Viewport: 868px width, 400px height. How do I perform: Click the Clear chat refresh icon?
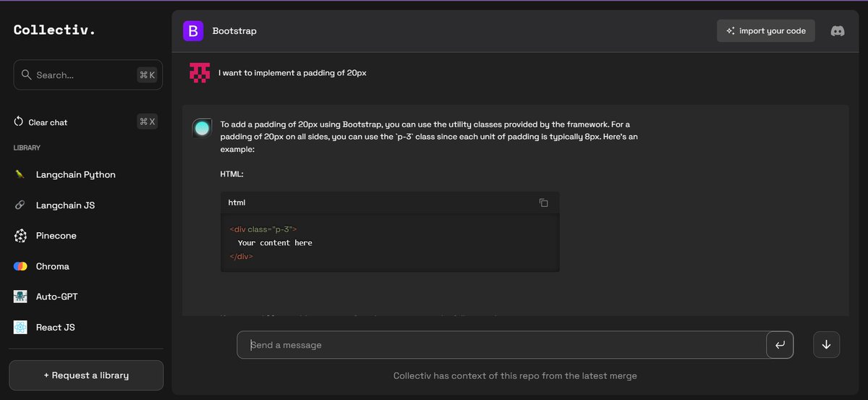(19, 122)
